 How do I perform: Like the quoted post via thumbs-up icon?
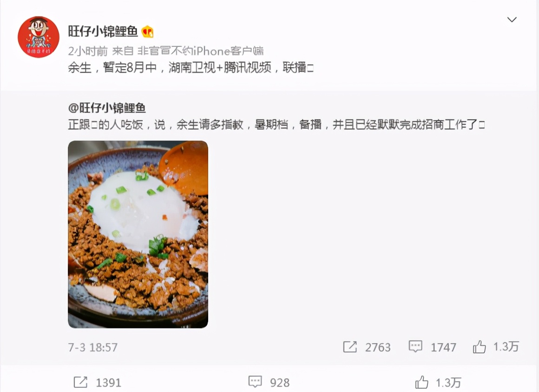479,346
